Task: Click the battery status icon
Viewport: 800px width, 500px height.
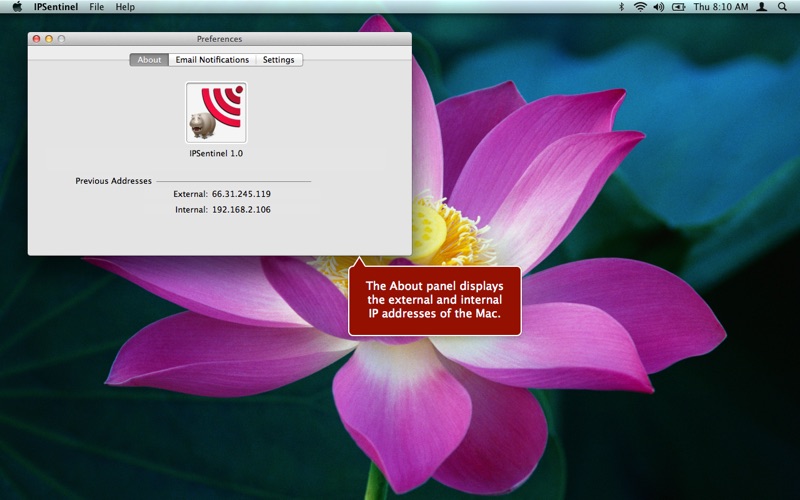Action: point(678,7)
